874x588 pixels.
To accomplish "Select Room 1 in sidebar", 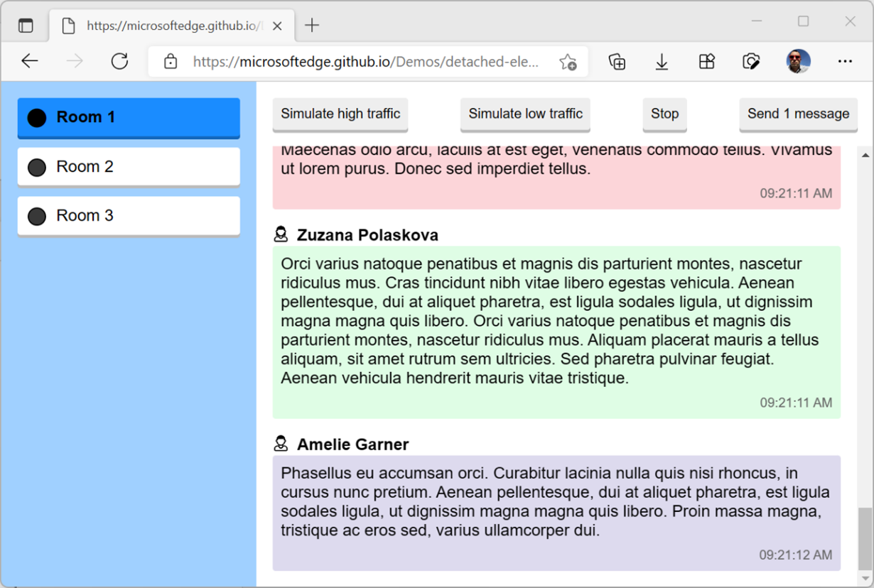I will 129,118.
